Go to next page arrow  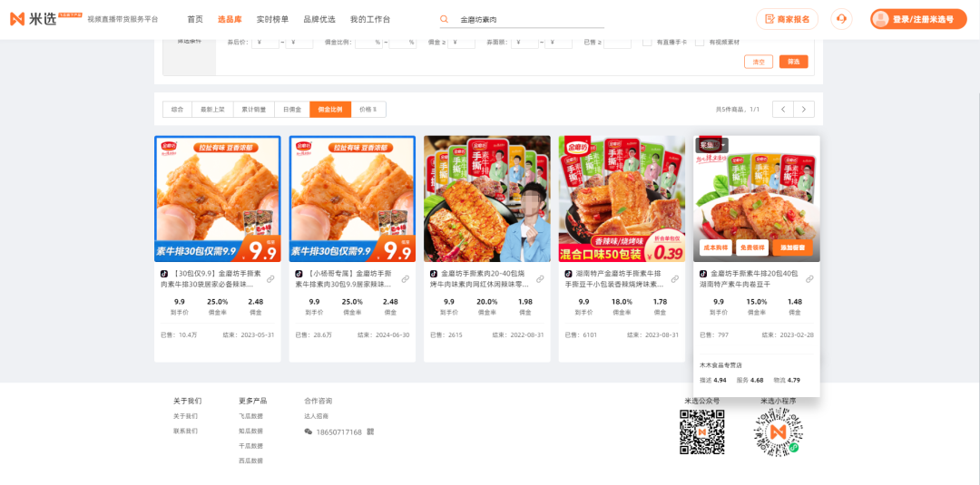pyautogui.click(x=804, y=109)
